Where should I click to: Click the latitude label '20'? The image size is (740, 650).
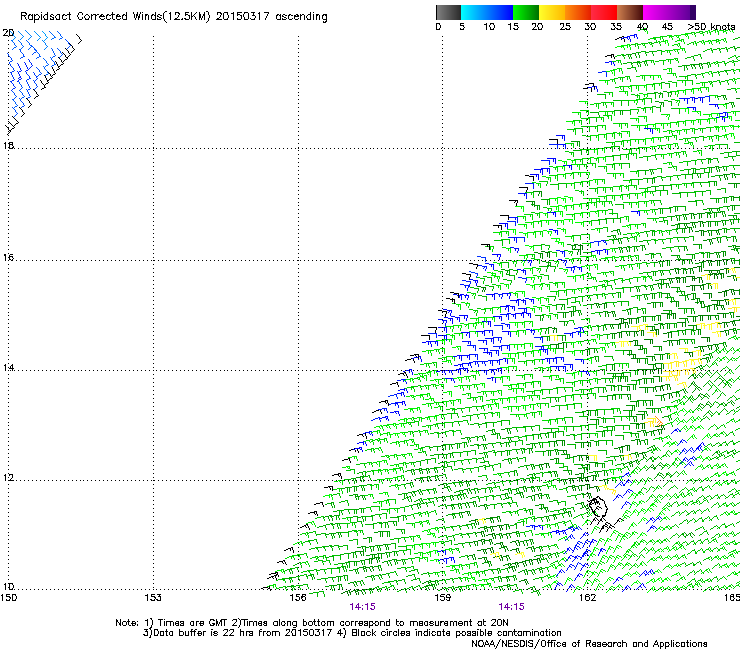[x=8, y=33]
